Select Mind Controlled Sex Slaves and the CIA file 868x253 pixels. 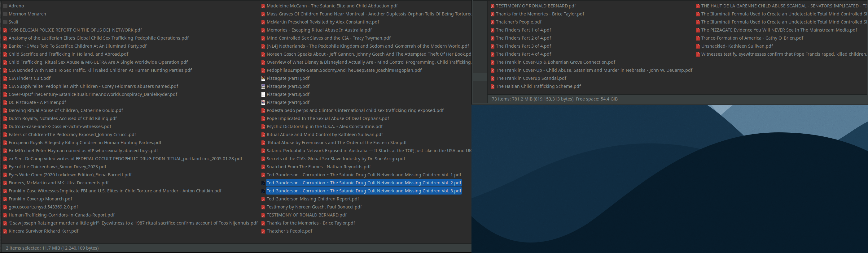(x=329, y=38)
